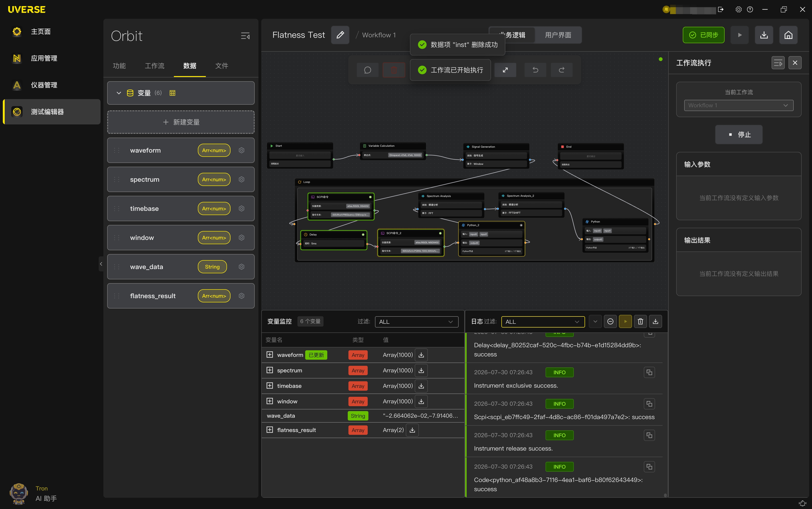
Task: Select the Start node on the canvas
Action: (x=300, y=155)
